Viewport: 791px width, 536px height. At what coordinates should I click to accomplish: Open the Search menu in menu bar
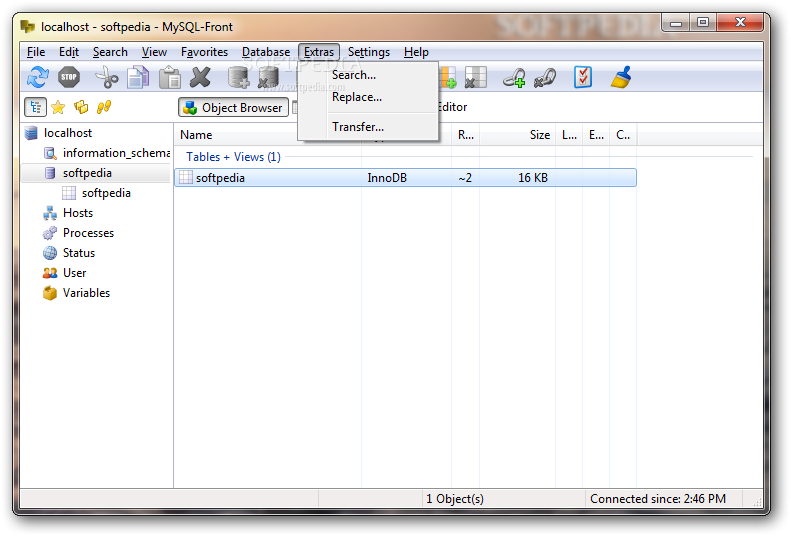110,52
